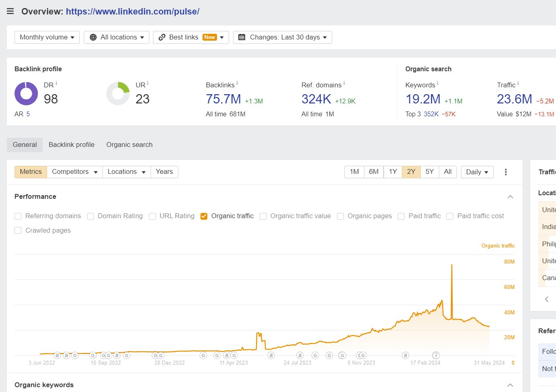Click the three-dot chart options icon
This screenshot has width=556, height=392.
tap(506, 172)
